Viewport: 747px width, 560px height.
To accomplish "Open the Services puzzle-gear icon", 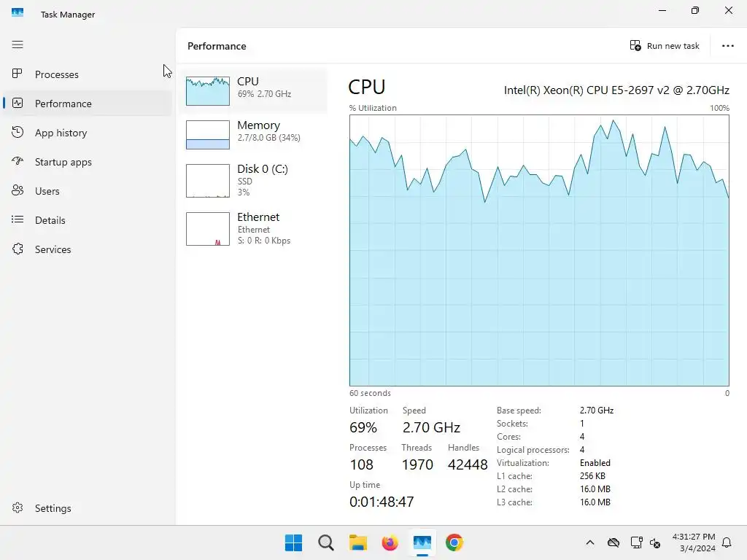I will pyautogui.click(x=18, y=249).
